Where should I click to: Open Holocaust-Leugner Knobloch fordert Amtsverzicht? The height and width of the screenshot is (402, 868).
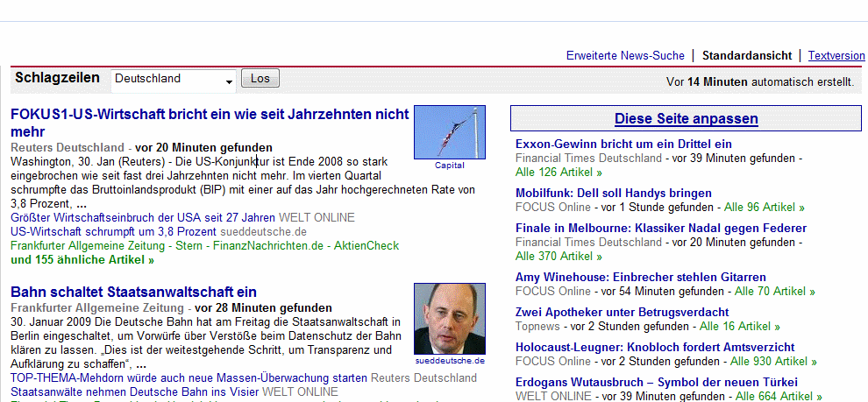(655, 348)
